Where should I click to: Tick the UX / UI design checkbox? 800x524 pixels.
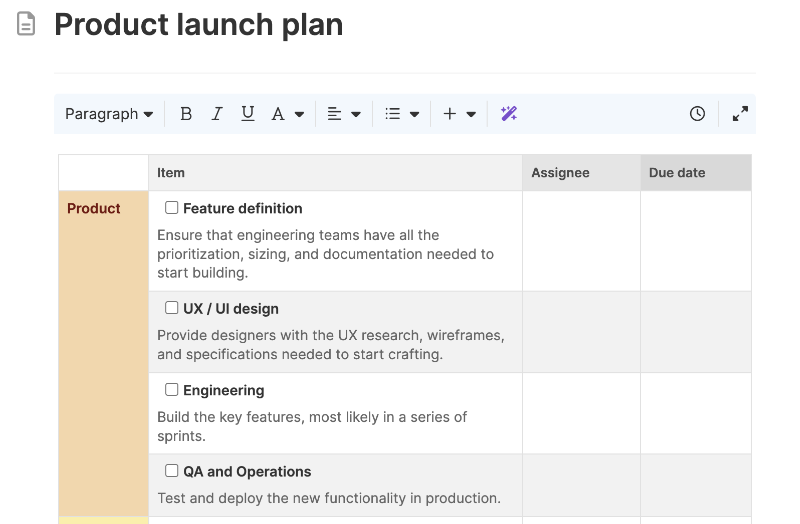[172, 308]
